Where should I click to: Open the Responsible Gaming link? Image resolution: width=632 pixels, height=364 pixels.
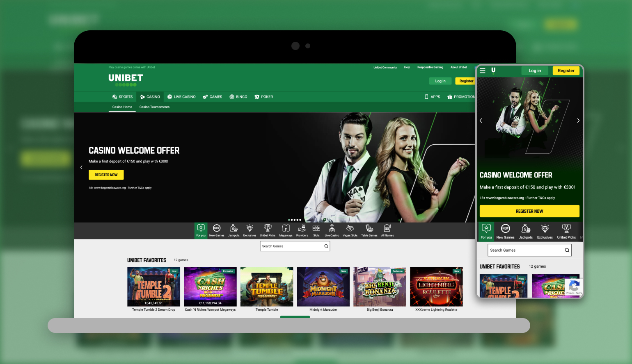point(430,67)
